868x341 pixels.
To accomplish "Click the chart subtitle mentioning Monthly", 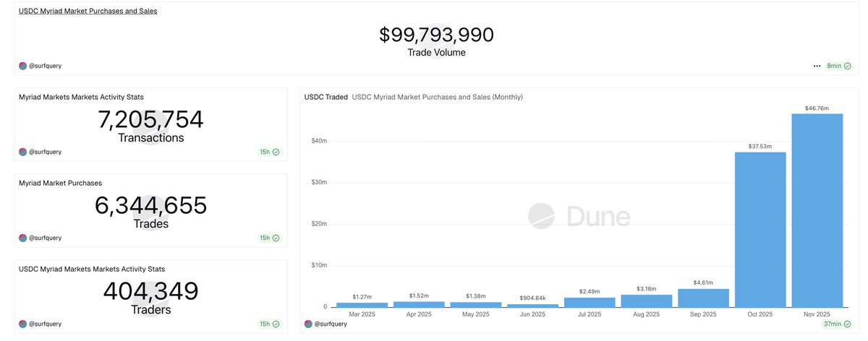I will 438,97.
